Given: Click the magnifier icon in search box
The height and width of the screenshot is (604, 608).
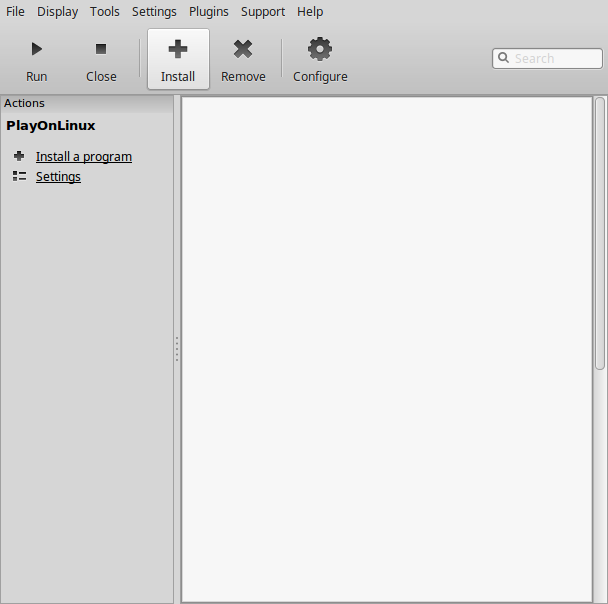Looking at the screenshot, I should [503, 58].
